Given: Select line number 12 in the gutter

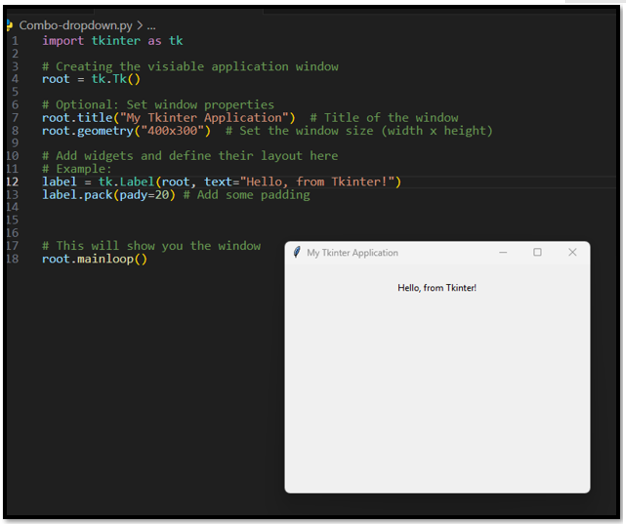Looking at the screenshot, I should coord(11,182).
